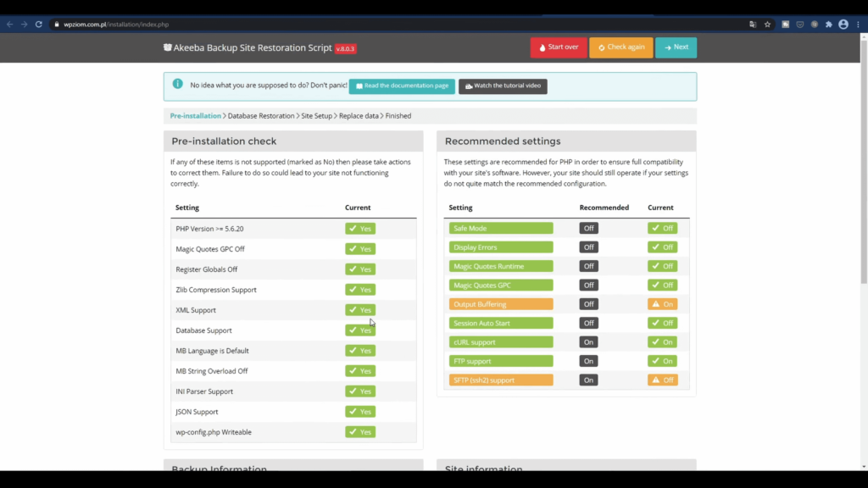The image size is (868, 488).
Task: Click the Output Buffering warning On badge
Action: click(662, 304)
